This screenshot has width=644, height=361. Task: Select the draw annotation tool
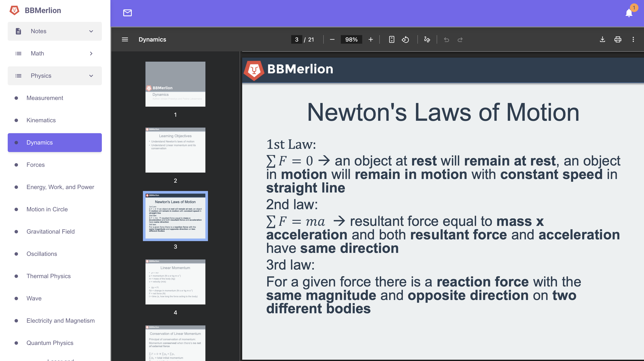(427, 40)
